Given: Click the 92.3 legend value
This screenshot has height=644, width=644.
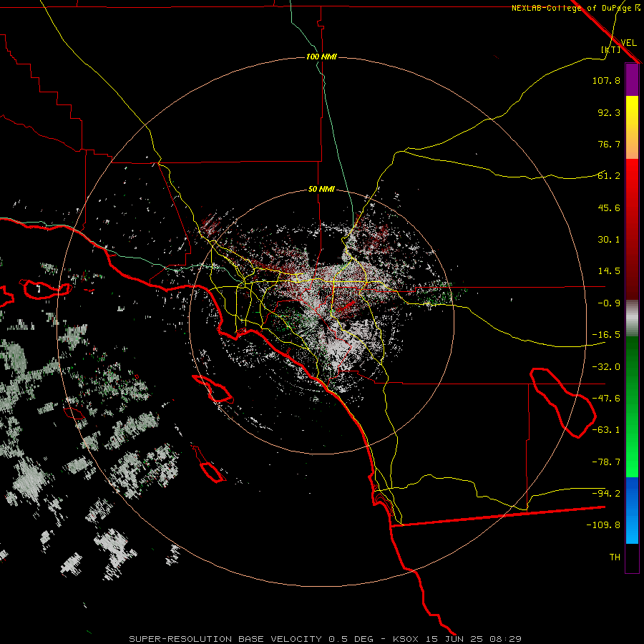Looking at the screenshot, I should click(x=609, y=112).
